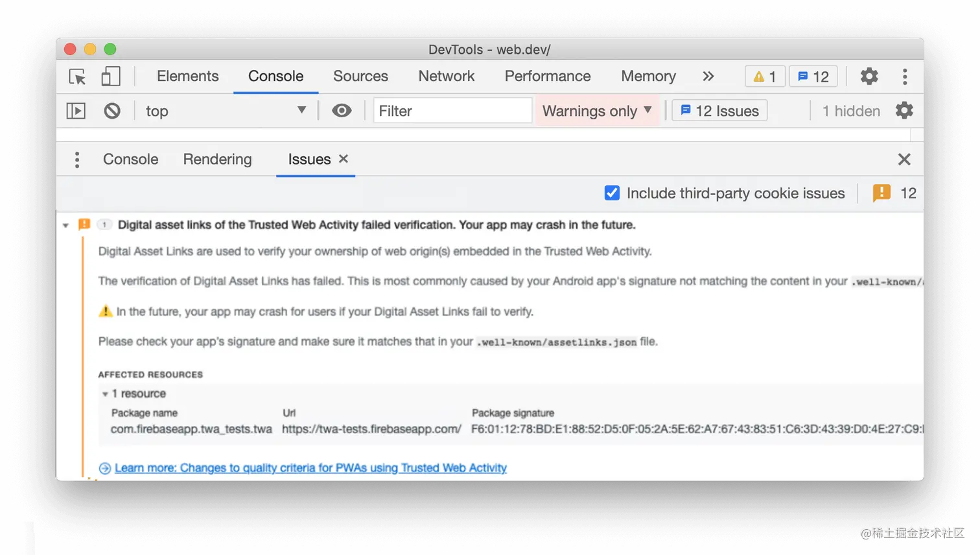Open the Elements panel tab
The height and width of the screenshot is (555, 980).
click(x=188, y=76)
